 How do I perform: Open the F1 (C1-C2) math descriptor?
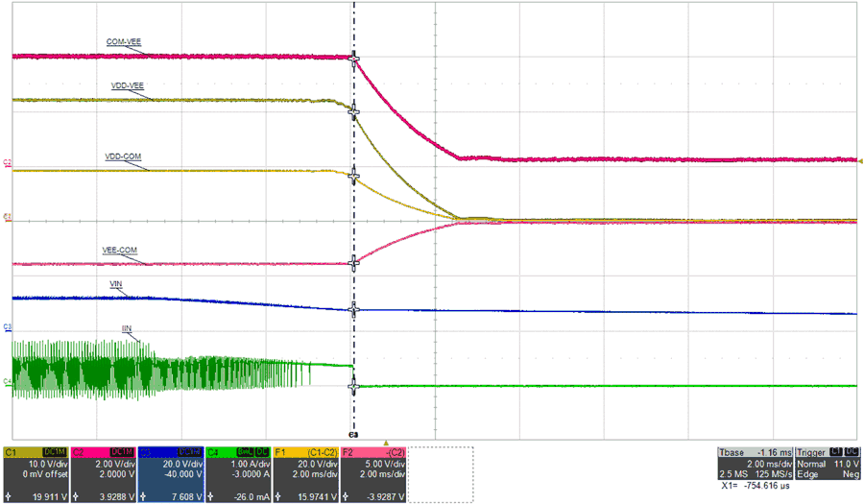306,474
